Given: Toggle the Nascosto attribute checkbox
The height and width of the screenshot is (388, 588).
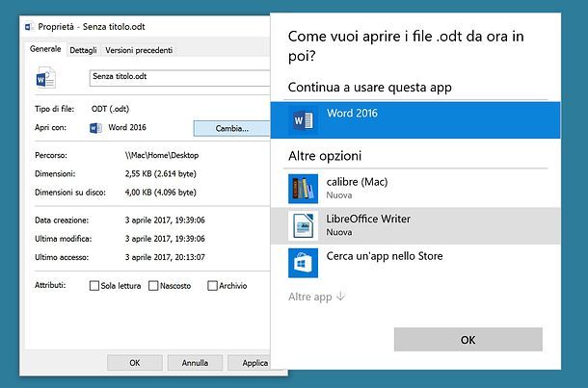Looking at the screenshot, I should pos(153,286).
